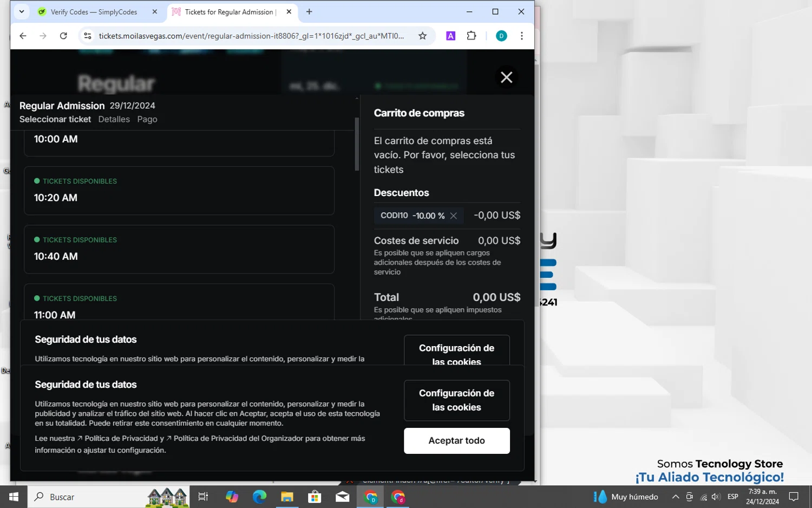Open the Chrome tab search dropdown
812x508 pixels.
pos(22,11)
